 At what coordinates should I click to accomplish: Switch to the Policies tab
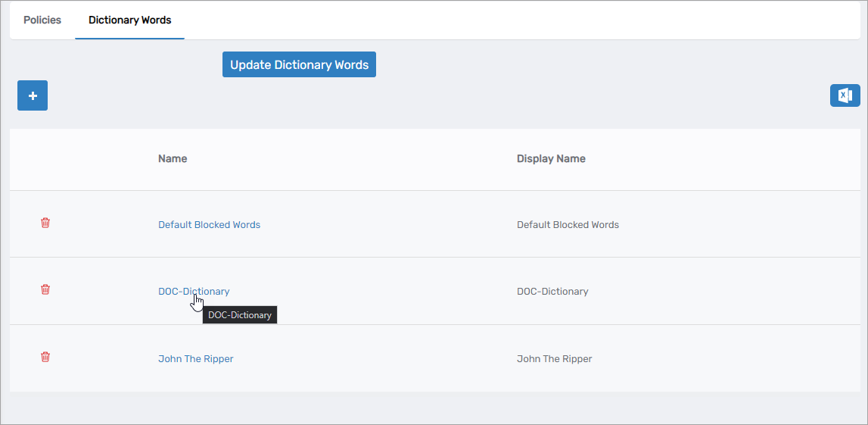(42, 20)
